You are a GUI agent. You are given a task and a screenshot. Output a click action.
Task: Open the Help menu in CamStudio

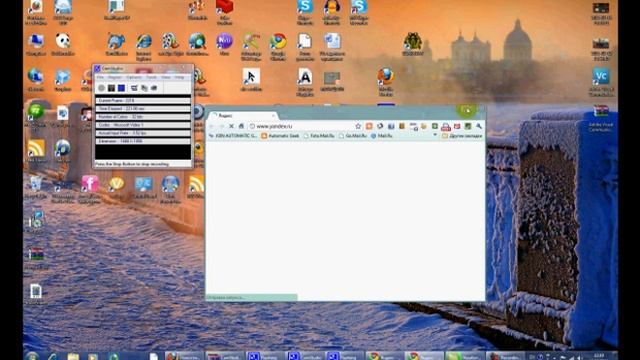pyautogui.click(x=180, y=77)
